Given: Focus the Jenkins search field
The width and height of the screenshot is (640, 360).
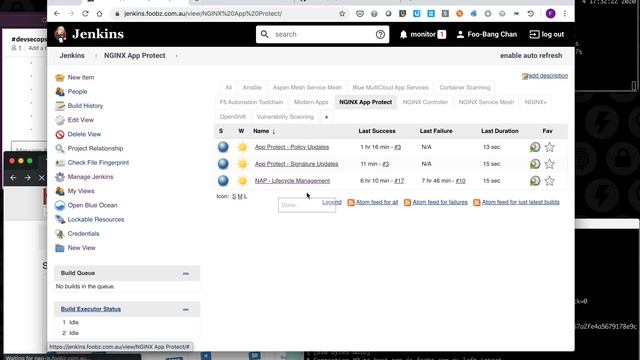Looking at the screenshot, I should tap(322, 34).
